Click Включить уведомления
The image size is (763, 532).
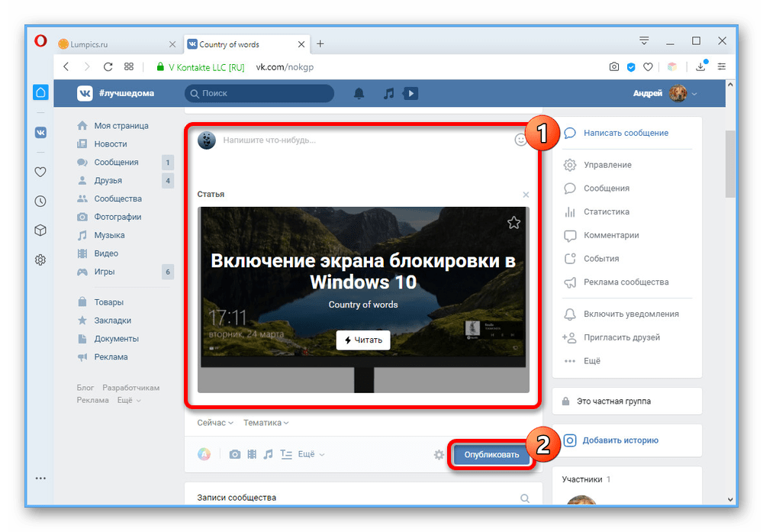(x=631, y=314)
